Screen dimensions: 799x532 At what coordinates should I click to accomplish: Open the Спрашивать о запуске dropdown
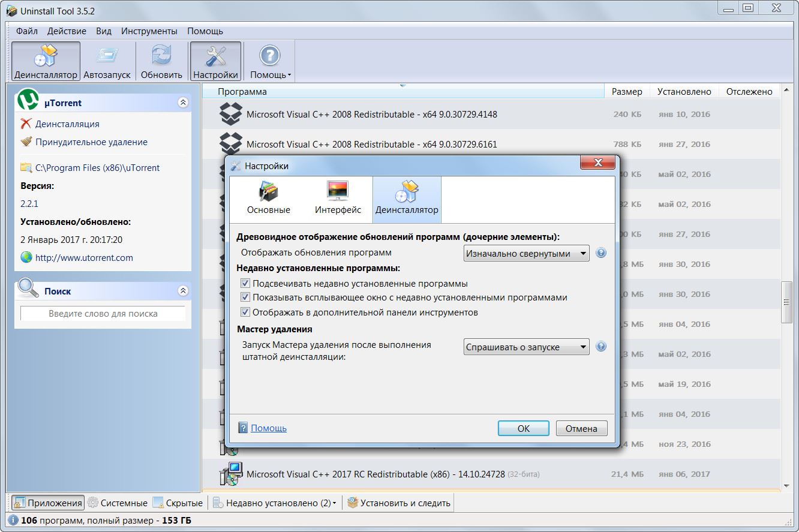(x=527, y=347)
